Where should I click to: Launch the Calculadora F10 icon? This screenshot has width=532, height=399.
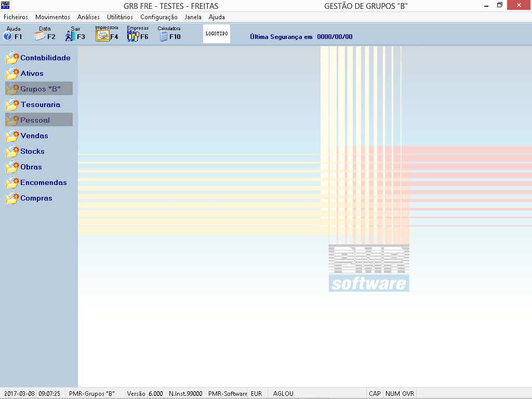[x=164, y=36]
